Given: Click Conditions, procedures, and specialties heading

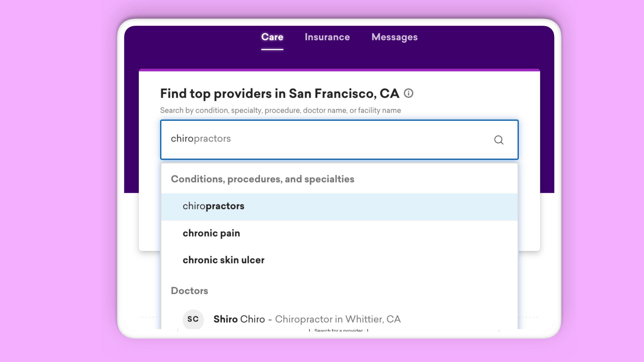Looking at the screenshot, I should [x=262, y=179].
